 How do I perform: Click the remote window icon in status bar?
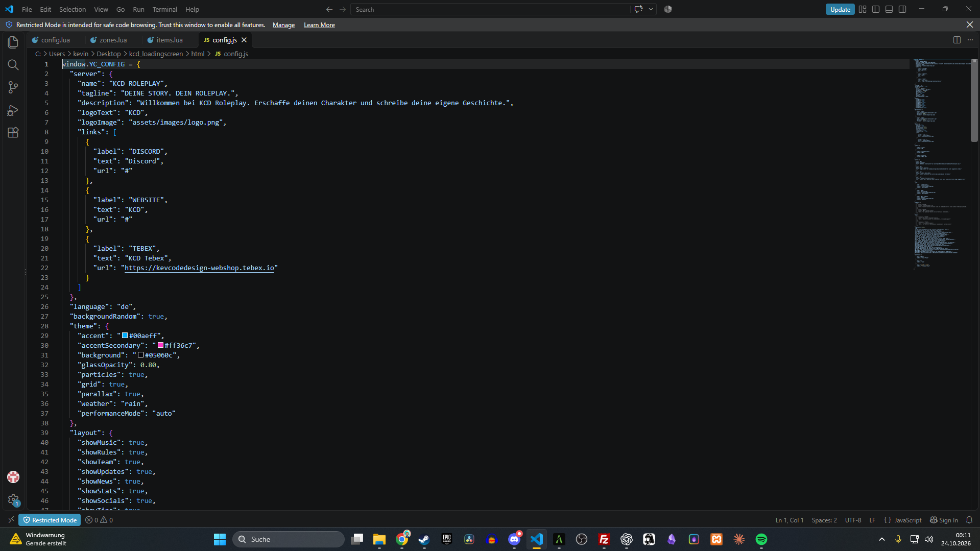[11, 520]
